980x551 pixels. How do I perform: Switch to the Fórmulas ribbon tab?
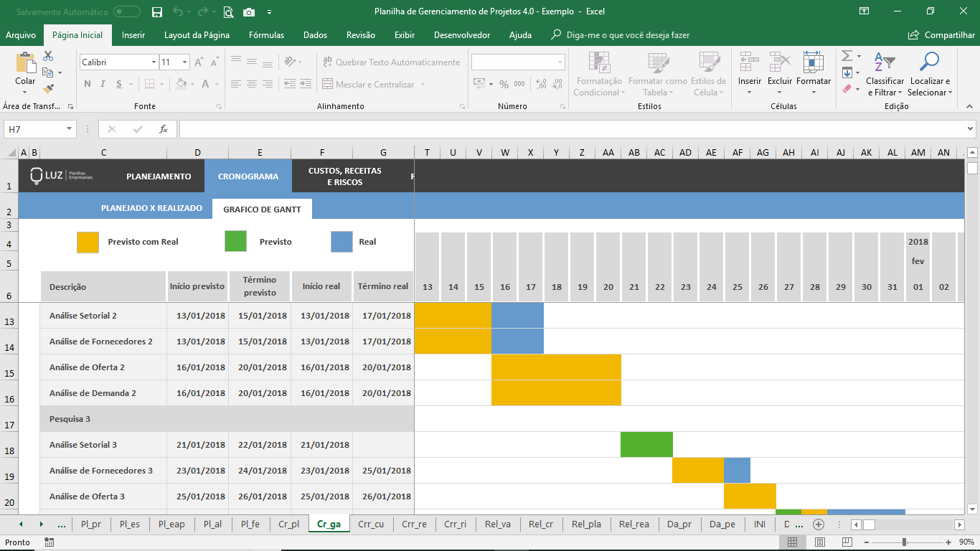point(266,35)
